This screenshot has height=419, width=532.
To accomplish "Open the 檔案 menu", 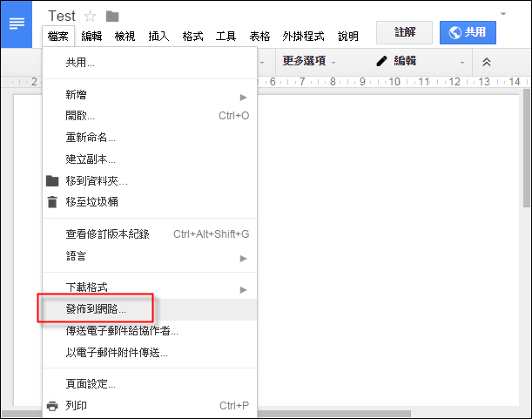I will click(58, 36).
